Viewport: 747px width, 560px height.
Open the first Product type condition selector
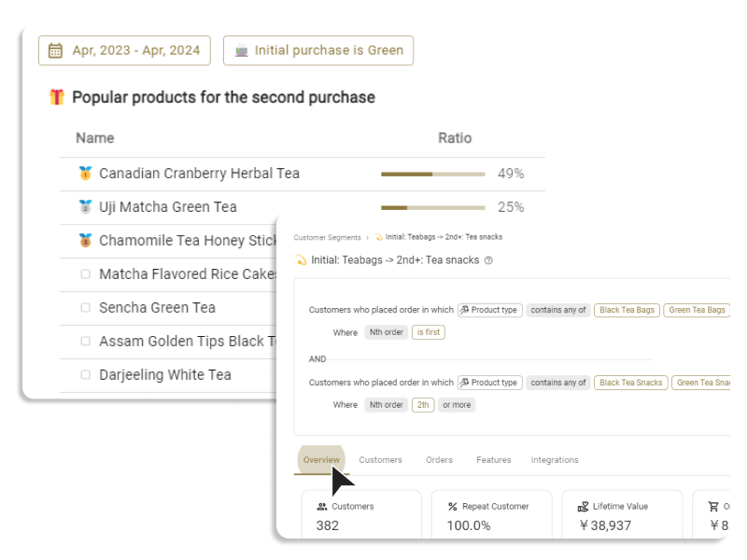pos(488,310)
